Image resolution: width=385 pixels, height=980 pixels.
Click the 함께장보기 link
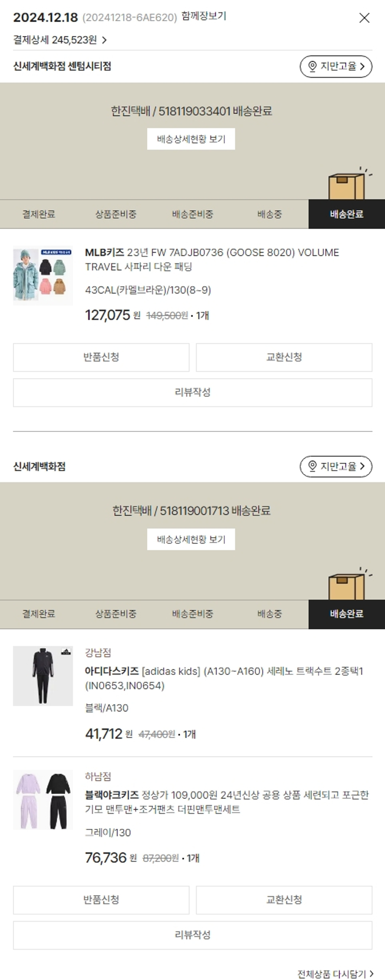click(x=204, y=16)
